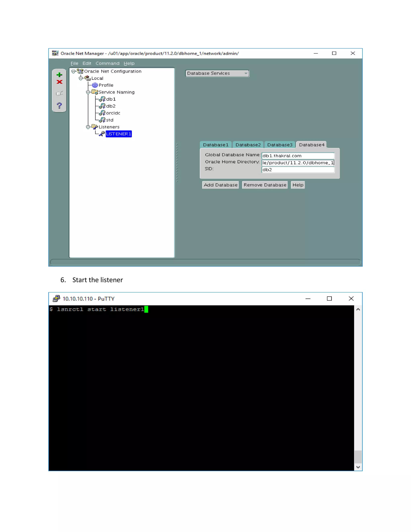Collapse the Oracle Net Configuration root

coord(73,71)
